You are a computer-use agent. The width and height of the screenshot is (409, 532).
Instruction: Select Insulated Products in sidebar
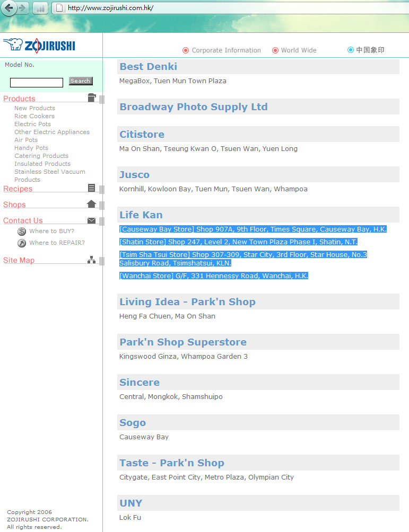pos(42,164)
